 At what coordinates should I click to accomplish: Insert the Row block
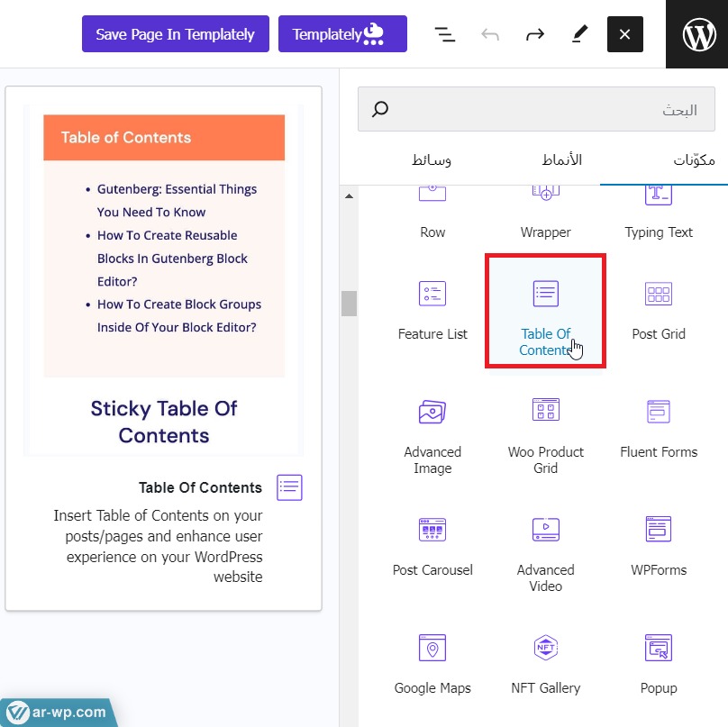click(x=432, y=214)
